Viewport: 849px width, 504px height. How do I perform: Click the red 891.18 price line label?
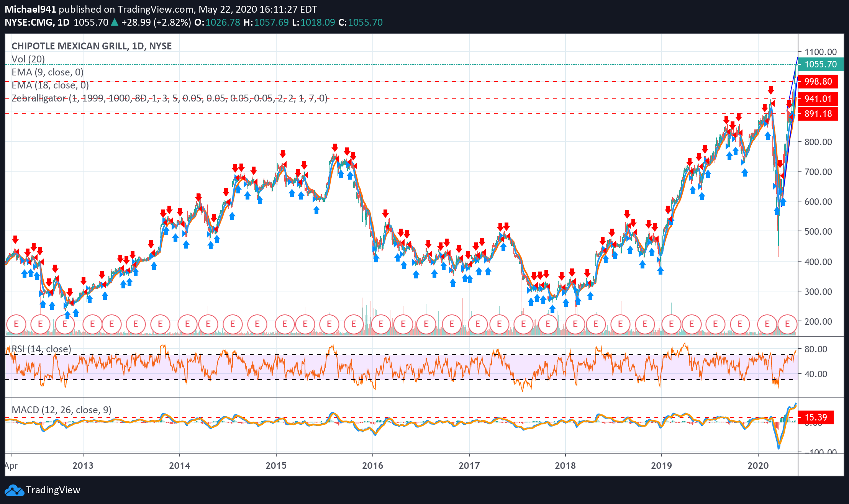click(818, 114)
